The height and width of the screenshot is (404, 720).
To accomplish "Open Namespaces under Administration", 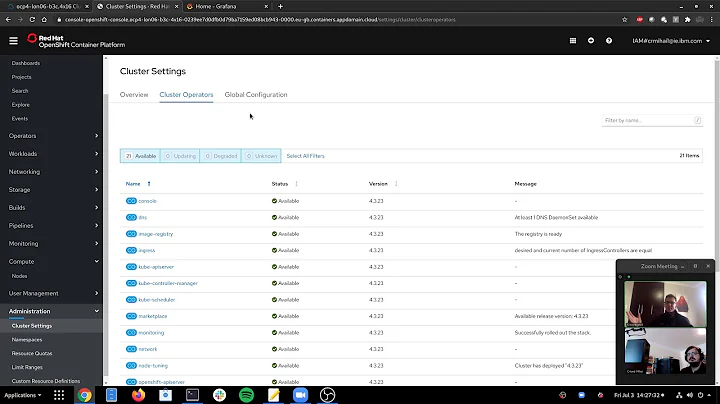I will point(27,340).
